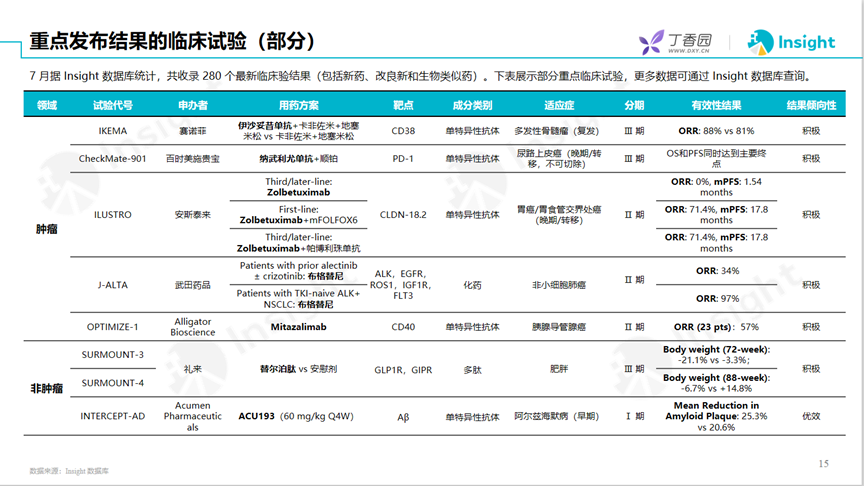Click target cell CD38
864x486 pixels.
(x=403, y=131)
